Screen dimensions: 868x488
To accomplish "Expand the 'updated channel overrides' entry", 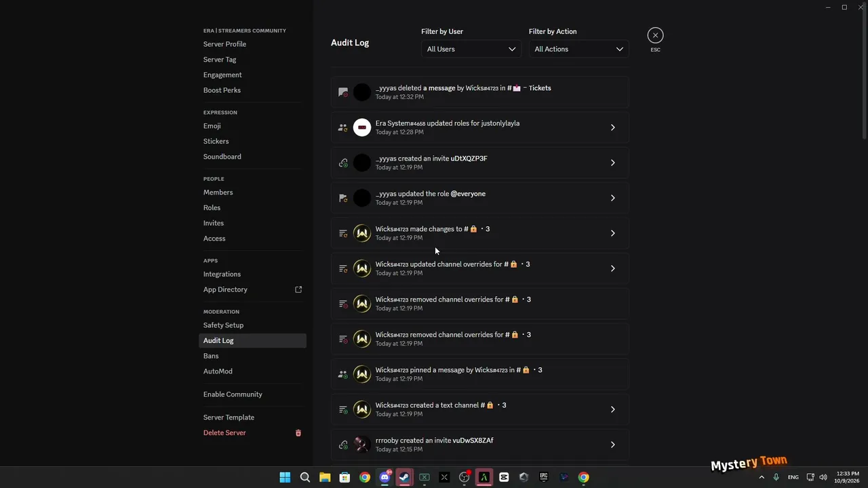I will coord(612,268).
